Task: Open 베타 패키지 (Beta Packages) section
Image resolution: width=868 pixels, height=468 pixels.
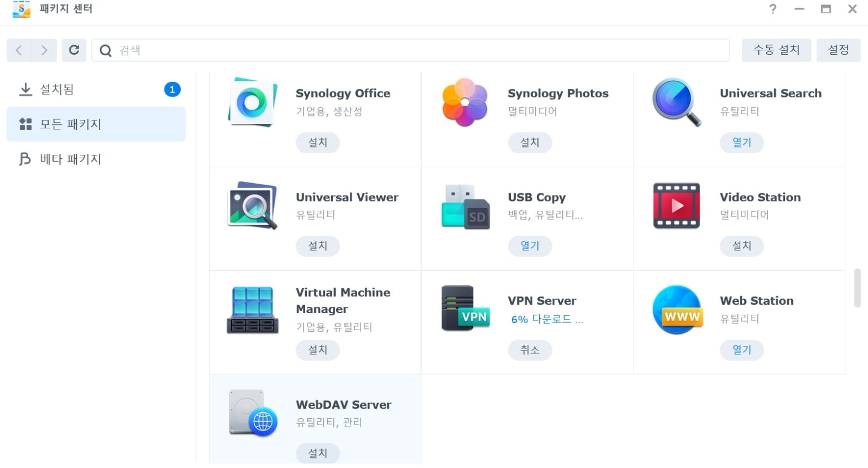Action: coord(96,159)
